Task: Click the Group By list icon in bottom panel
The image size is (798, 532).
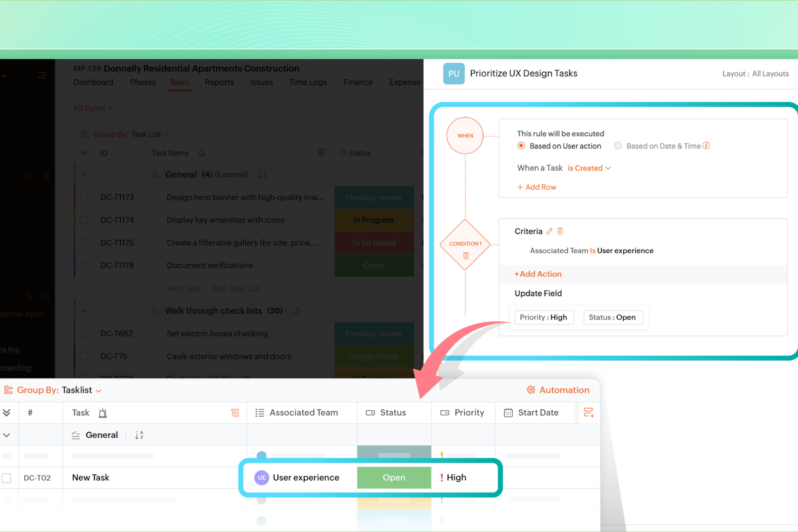Action: click(8, 390)
